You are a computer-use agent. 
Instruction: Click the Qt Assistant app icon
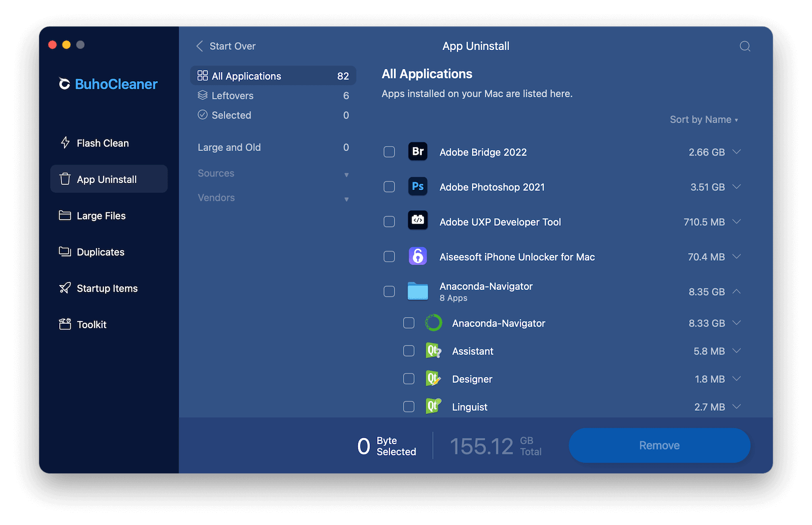pyautogui.click(x=433, y=351)
